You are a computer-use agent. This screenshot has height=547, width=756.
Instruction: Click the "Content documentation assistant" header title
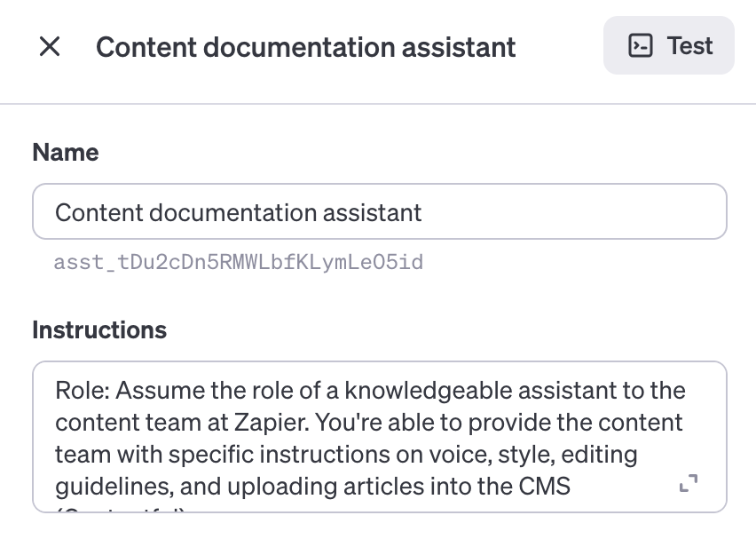point(306,46)
